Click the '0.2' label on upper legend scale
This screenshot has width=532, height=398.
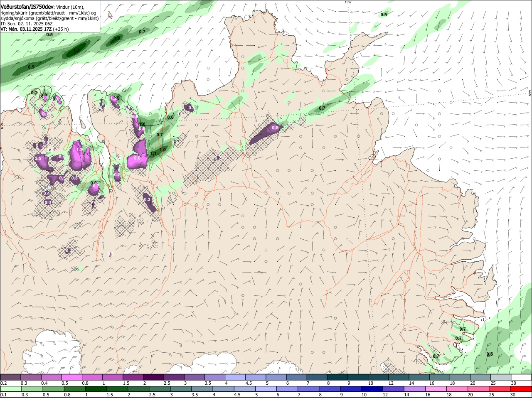(3, 383)
